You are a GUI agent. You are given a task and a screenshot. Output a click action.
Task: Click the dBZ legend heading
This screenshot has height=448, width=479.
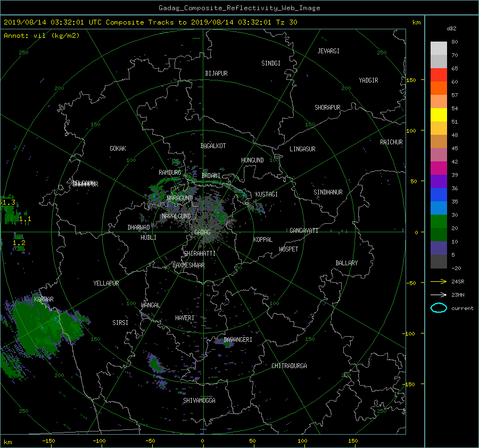451,29
